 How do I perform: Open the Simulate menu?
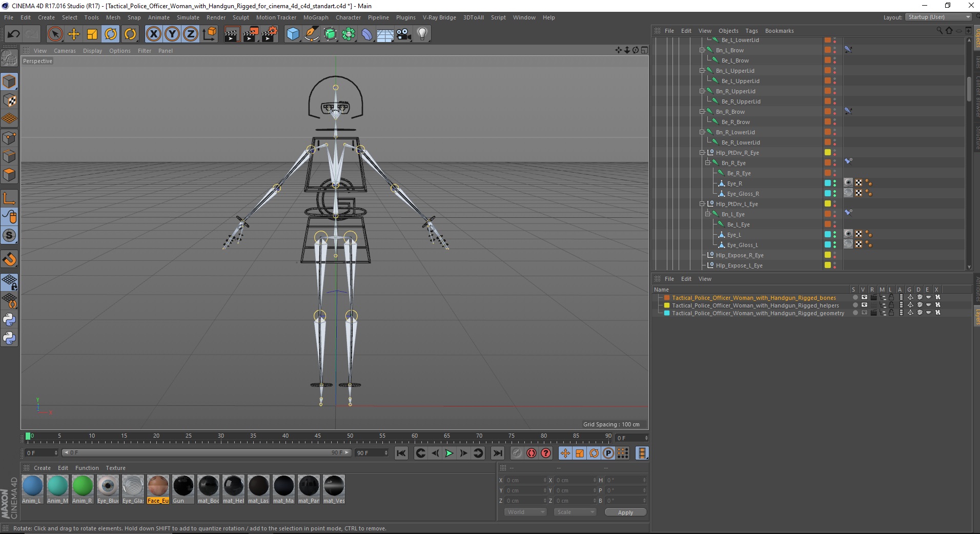[x=188, y=17]
